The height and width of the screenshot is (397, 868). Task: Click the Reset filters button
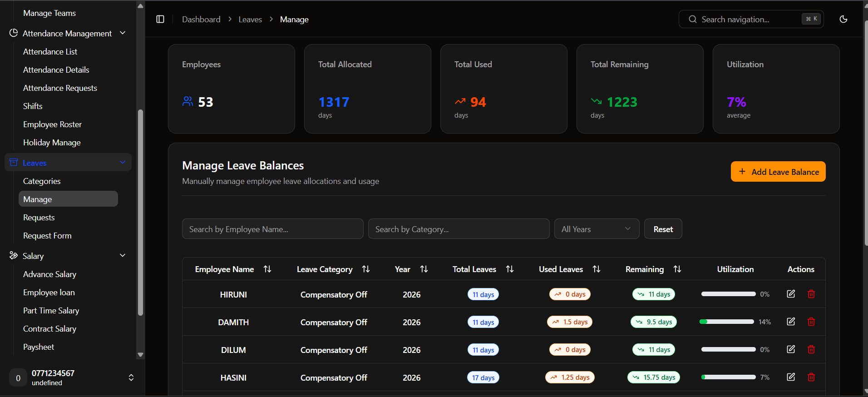(663, 229)
